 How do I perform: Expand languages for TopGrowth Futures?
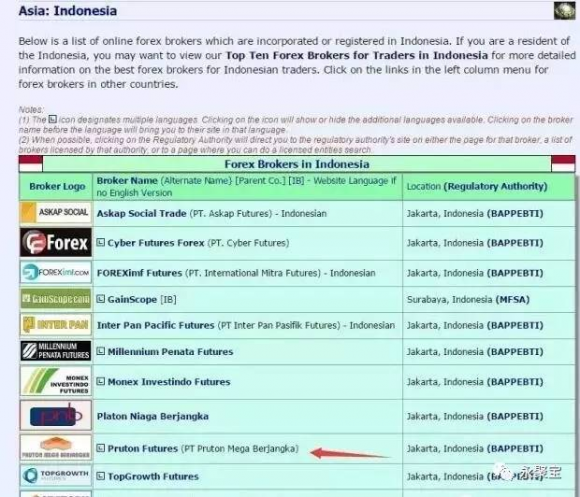tap(101, 476)
